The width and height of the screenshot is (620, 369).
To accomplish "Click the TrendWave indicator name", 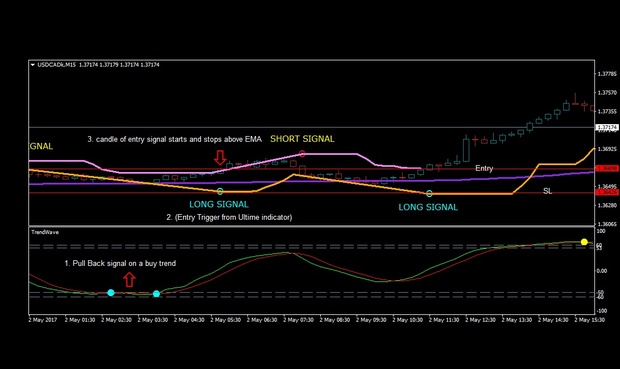I will tap(45, 232).
